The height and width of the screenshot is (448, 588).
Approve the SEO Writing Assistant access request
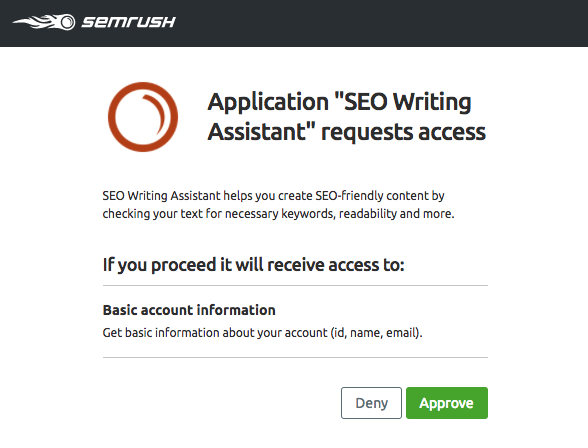tap(447, 403)
